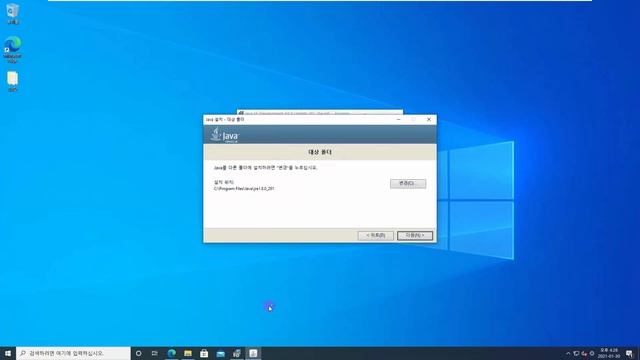This screenshot has width=640, height=360.
Task: Show hidden system tray icons
Action: pos(568,353)
